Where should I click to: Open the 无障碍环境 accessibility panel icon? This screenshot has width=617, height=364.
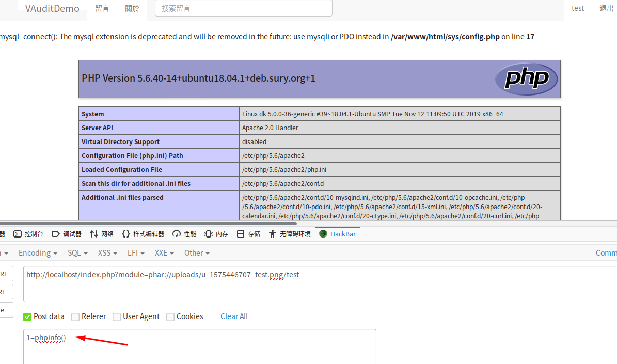(273, 234)
